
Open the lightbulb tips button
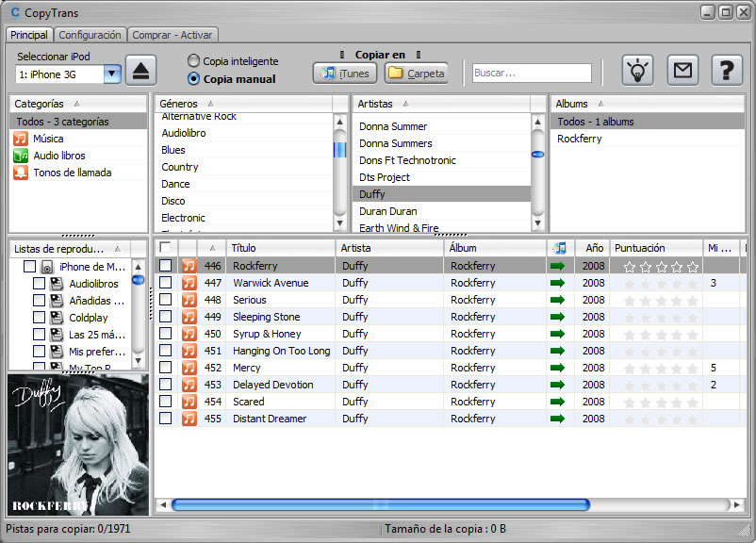point(637,71)
